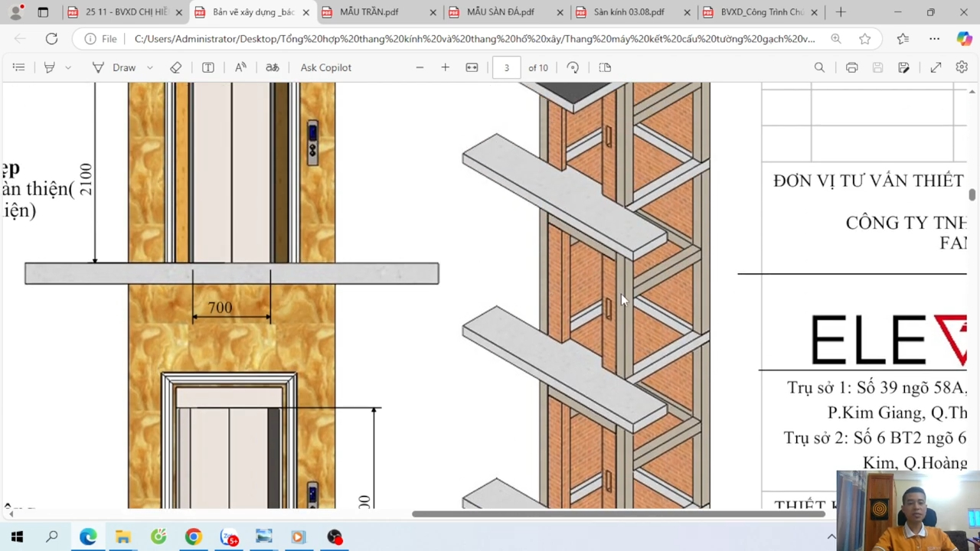Toggle the page view layout
Image resolution: width=980 pixels, height=551 pixels.
click(x=605, y=67)
